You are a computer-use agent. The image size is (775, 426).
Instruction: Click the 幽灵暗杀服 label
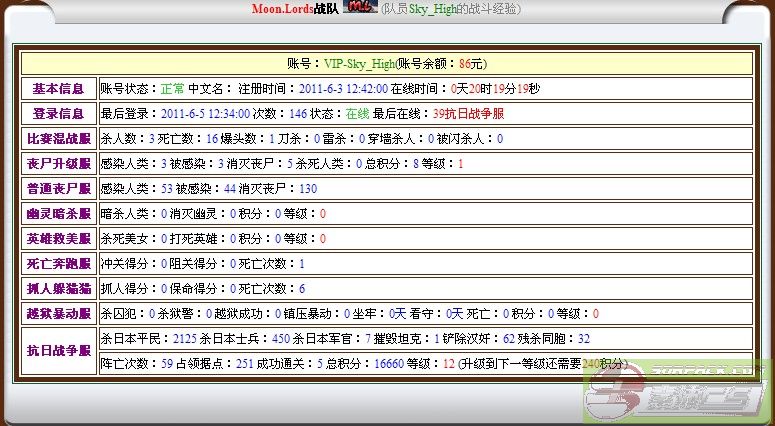click(x=59, y=213)
